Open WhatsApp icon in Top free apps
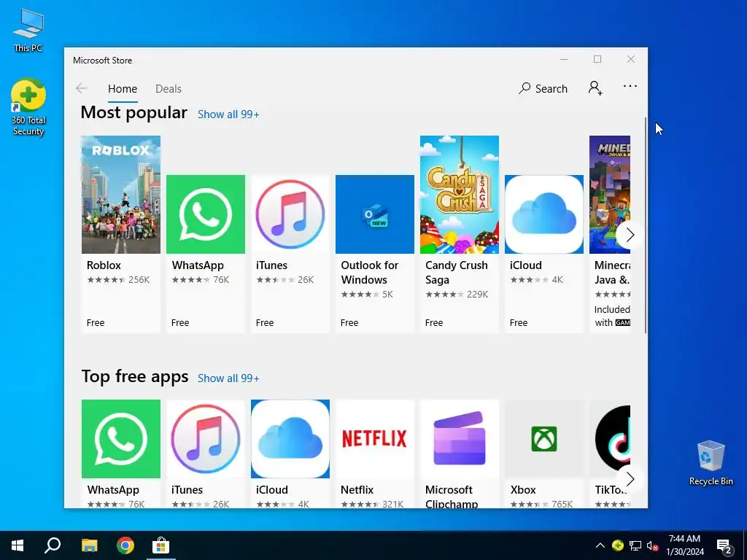 (121, 438)
